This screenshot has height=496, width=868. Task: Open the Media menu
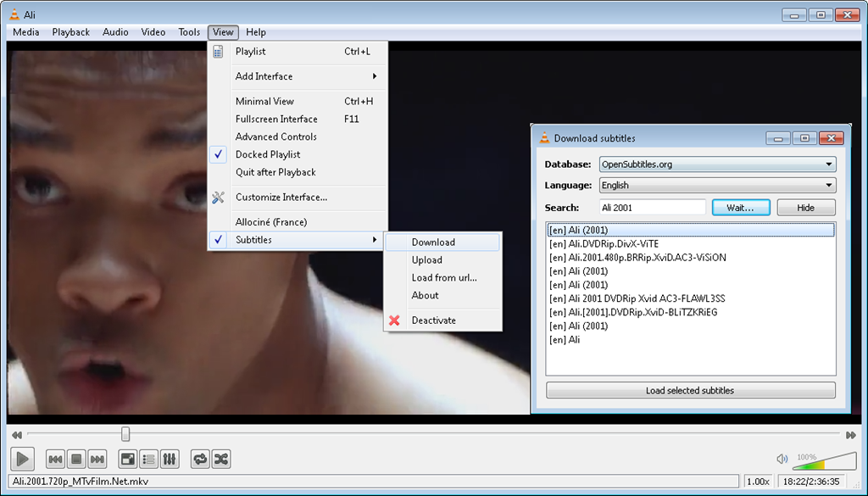26,32
